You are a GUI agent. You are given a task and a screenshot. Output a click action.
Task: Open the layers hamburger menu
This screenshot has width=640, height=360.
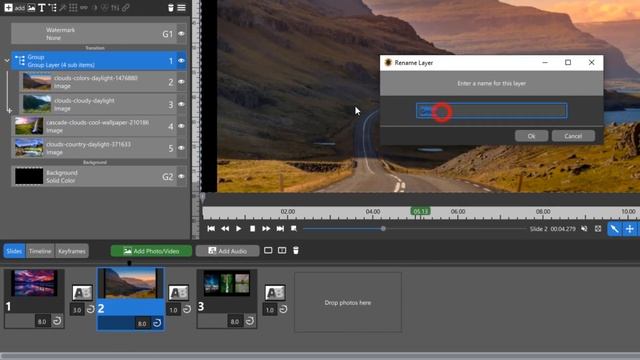pos(182,8)
